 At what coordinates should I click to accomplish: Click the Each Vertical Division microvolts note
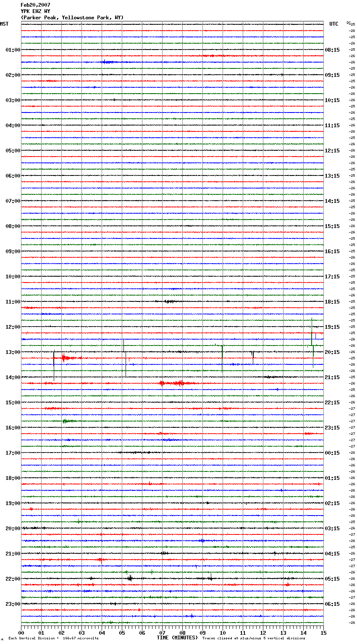pos(53,639)
